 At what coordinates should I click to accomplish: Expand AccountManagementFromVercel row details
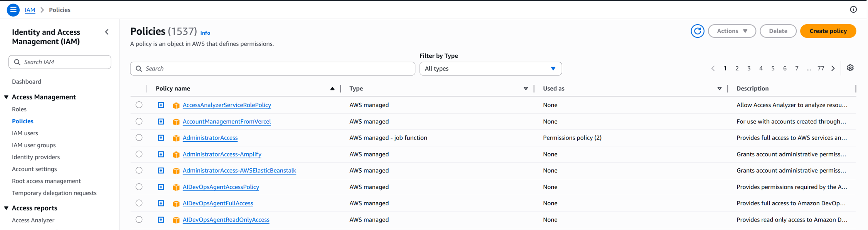161,122
